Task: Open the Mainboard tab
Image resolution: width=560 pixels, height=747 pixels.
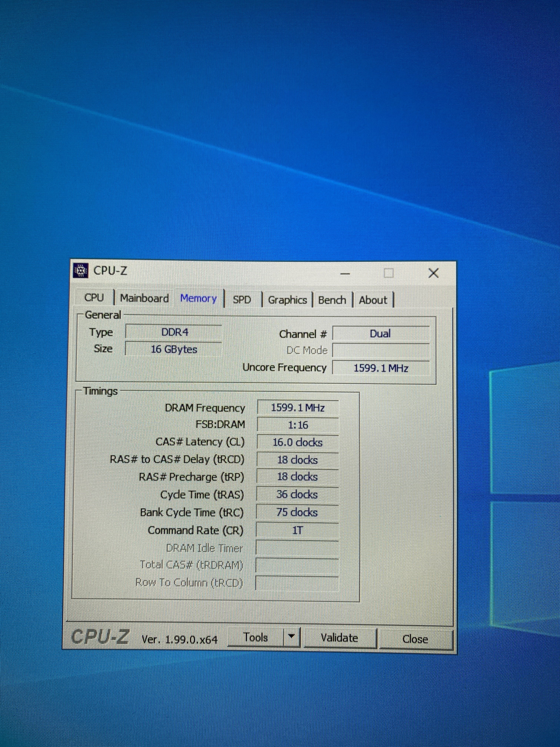Action: pyautogui.click(x=144, y=298)
